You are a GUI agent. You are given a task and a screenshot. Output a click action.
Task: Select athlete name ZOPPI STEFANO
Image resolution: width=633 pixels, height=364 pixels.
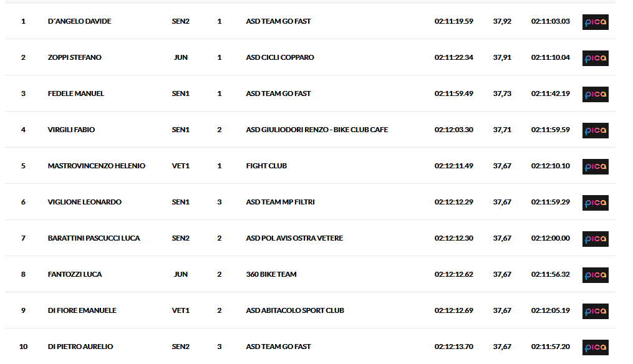click(75, 57)
